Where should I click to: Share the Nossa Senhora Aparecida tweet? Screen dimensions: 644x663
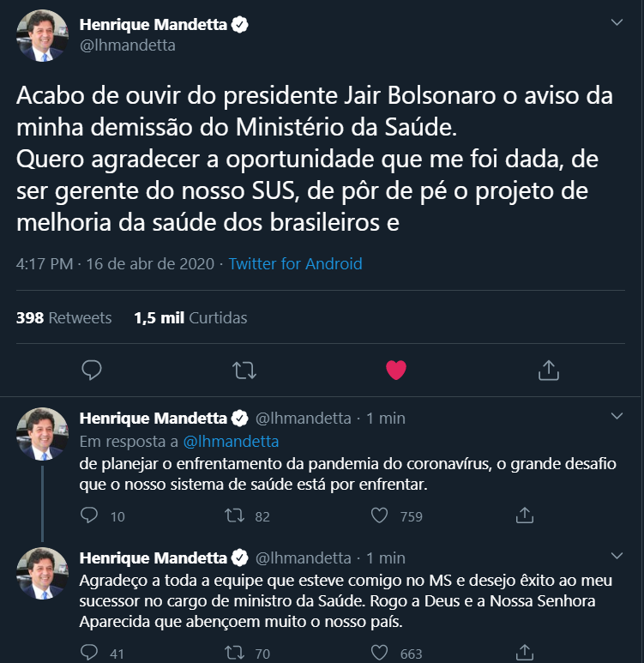click(525, 653)
